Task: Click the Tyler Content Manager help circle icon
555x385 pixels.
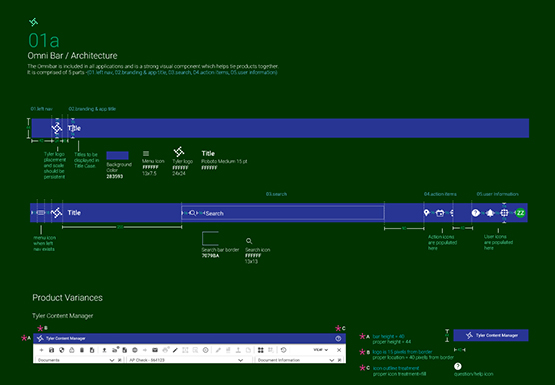Action: [x=338, y=338]
